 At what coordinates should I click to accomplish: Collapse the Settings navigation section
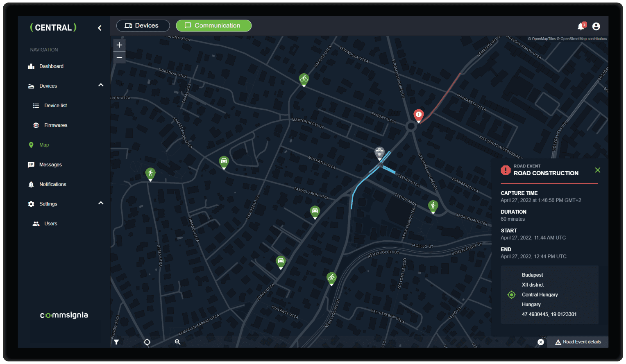coord(101,203)
